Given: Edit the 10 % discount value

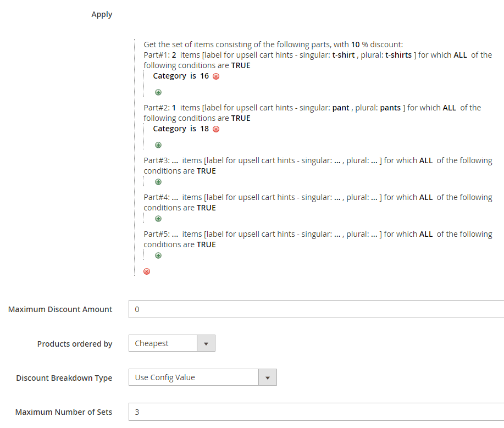Looking at the screenshot, I should [x=355, y=45].
